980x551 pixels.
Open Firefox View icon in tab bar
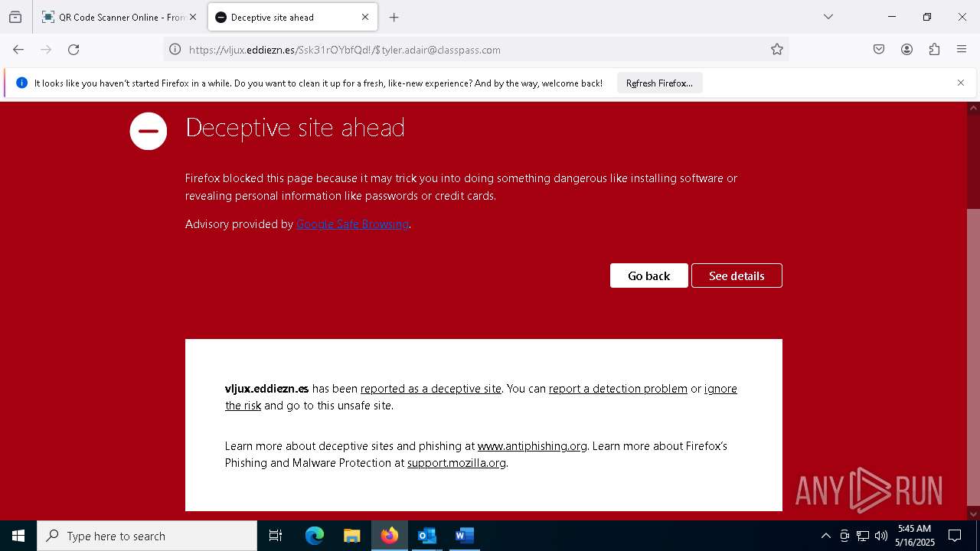tap(15, 17)
